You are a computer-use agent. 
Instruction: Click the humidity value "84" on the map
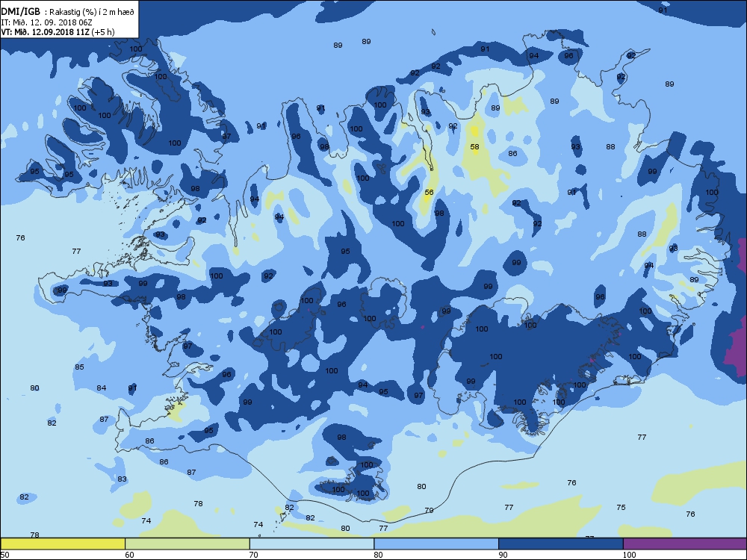[102, 388]
